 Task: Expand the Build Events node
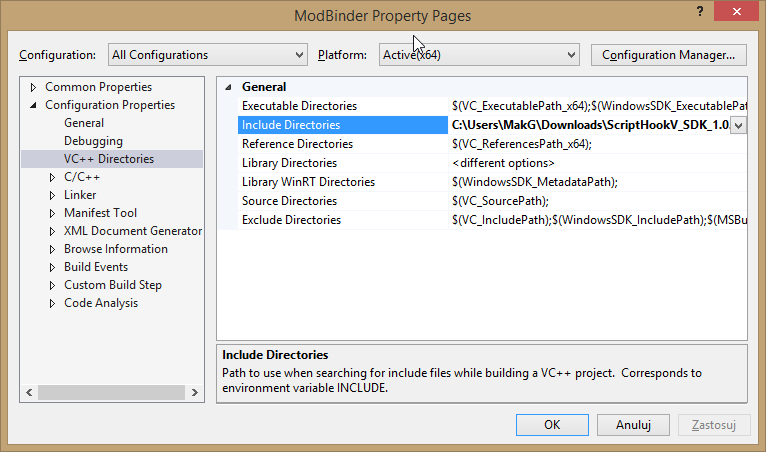click(53, 267)
